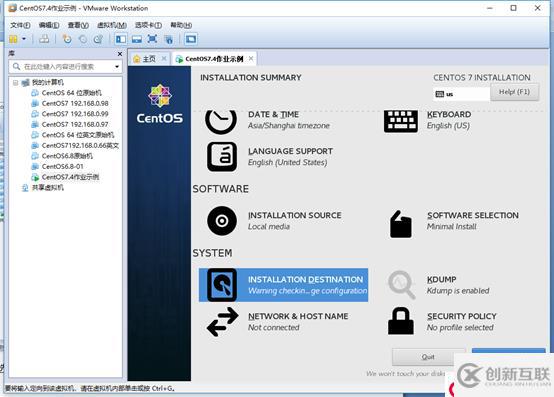The width and height of the screenshot is (554, 397).
Task: Select CentOS7 192.168.0.97 virtual machine
Action: coord(75,124)
